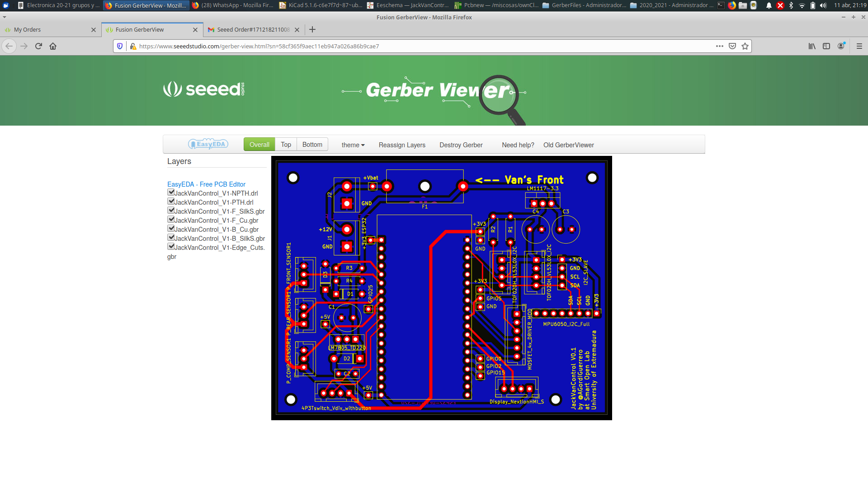The width and height of the screenshot is (868, 488).
Task: Toggle the JackVanControl_V1-F_SilkS.gbr layer checkbox
Action: coord(171,211)
